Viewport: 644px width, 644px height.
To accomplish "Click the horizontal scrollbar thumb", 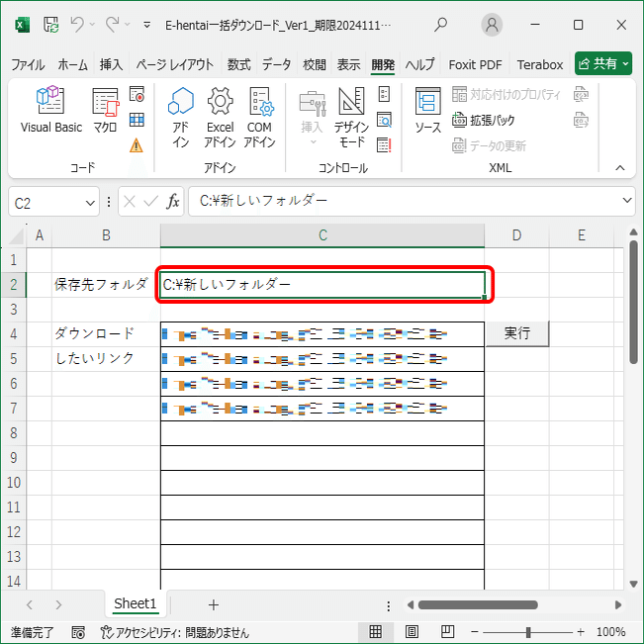I will (478, 604).
